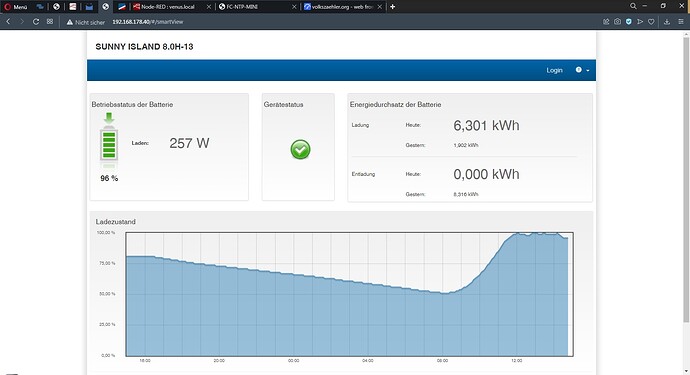The image size is (690, 375).
Task: Click the Gerätestatus heading
Action: 283,105
